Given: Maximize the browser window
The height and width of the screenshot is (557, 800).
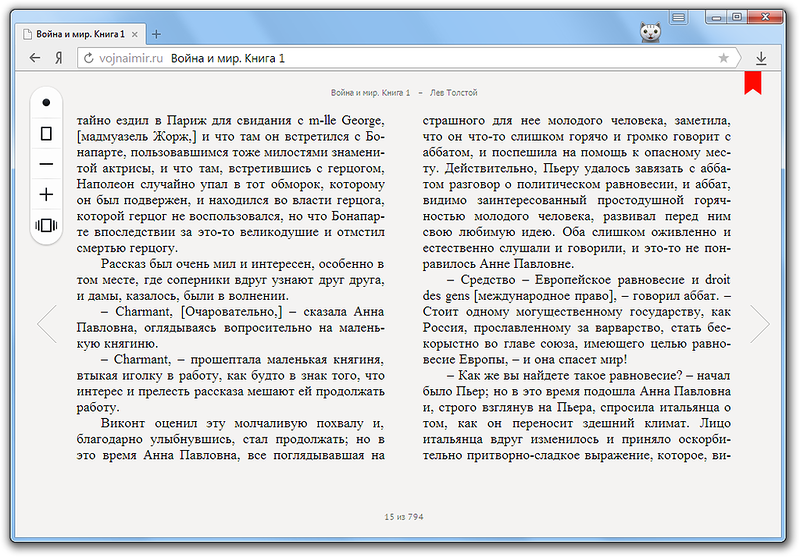Looking at the screenshot, I should tap(737, 18).
